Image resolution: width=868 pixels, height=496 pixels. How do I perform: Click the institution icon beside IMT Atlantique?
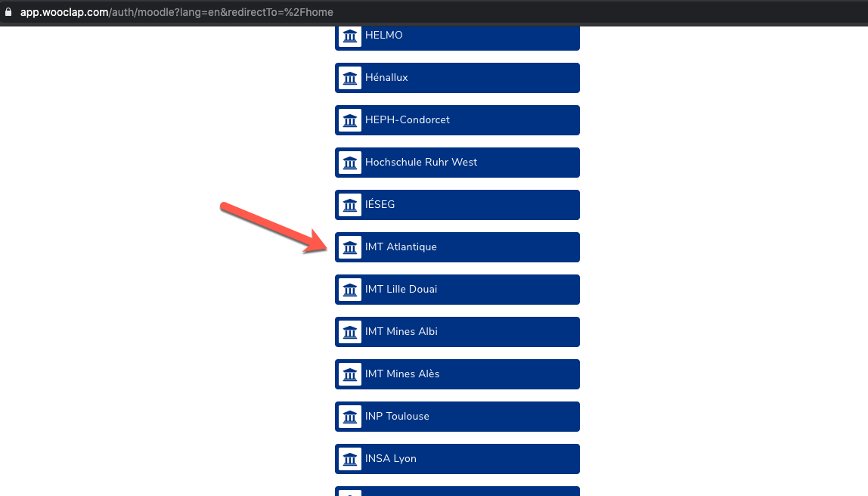(x=350, y=247)
